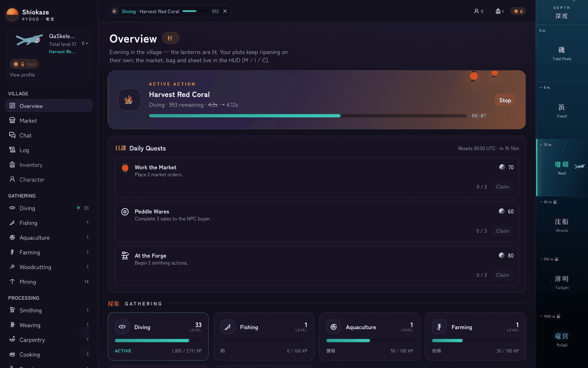Select the Coast depth zone
588x368 pixels.
(562, 110)
